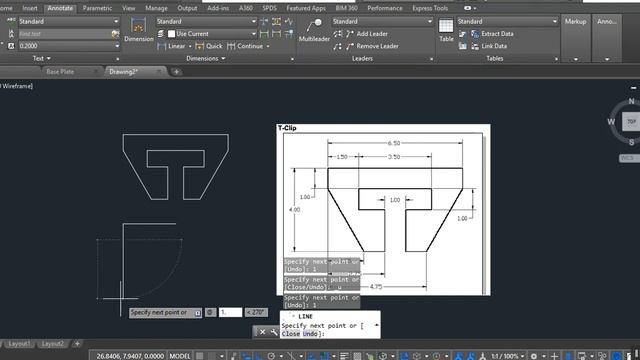Image resolution: width=640 pixels, height=360 pixels.
Task: Click the angle field showing < 270°
Action: (256, 312)
